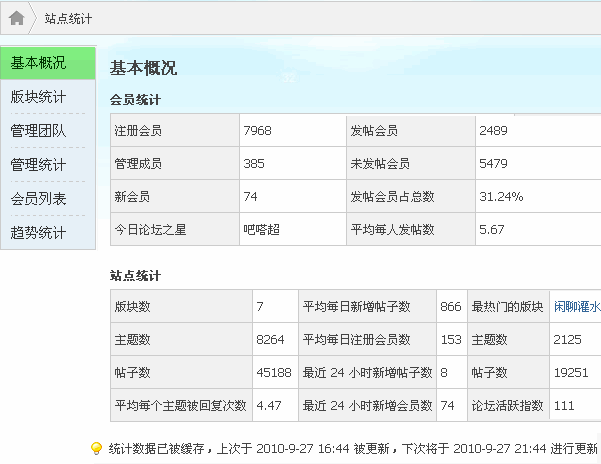
Task: Open the 站点统计 breadcrumb link
Action: (69, 19)
